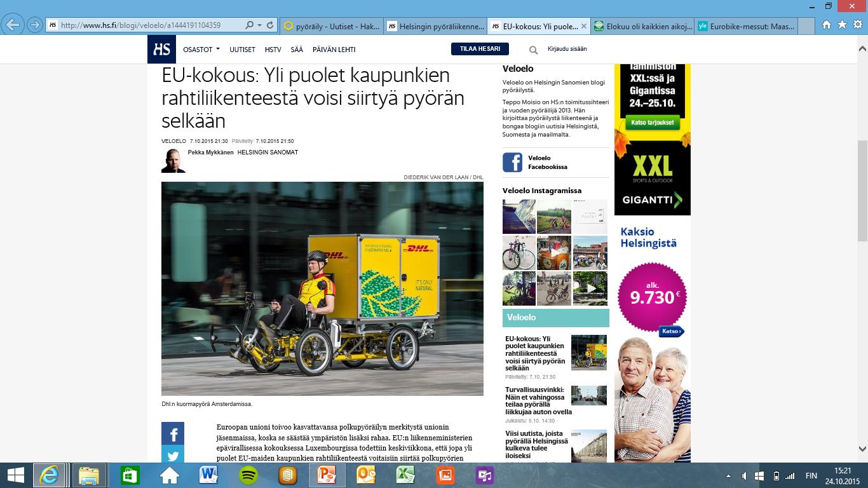Switch to Eurobike-messut tab
This screenshot has height=488, width=868.
pyautogui.click(x=746, y=26)
